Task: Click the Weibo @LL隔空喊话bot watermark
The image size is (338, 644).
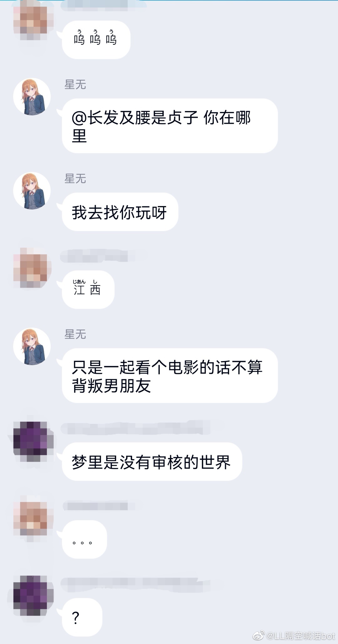Action: [x=294, y=635]
